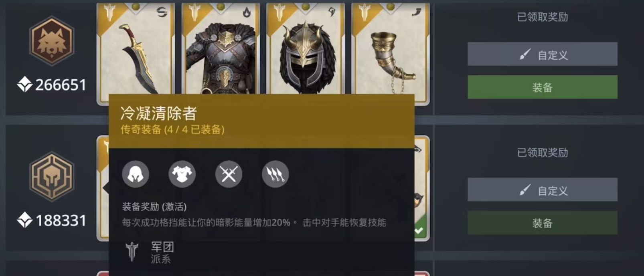Click the power score 188331

[61, 221]
